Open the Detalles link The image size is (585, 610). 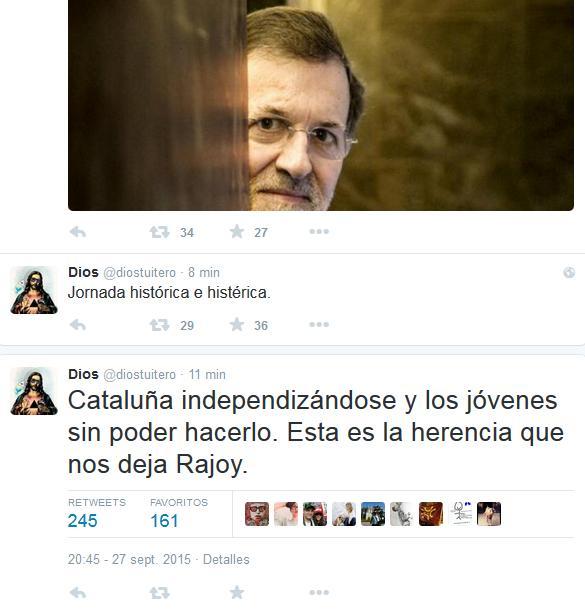pos(226,559)
